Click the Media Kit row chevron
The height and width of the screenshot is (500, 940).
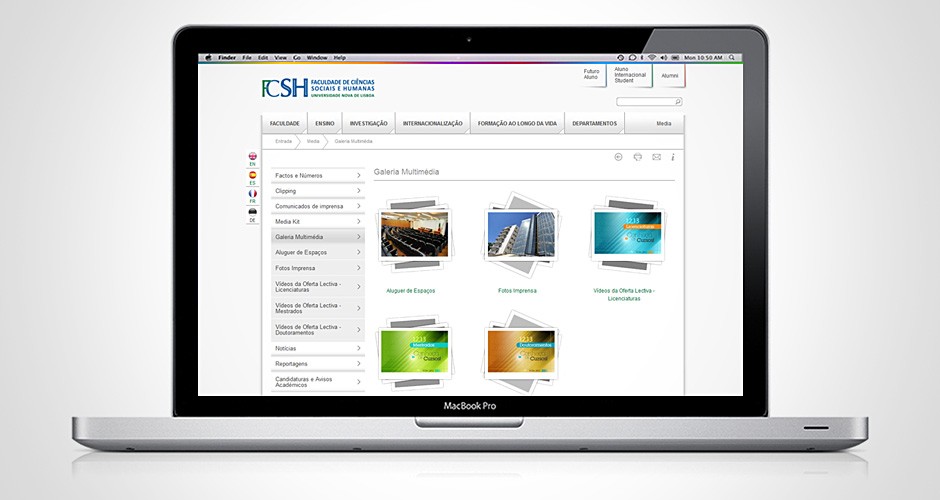(358, 221)
